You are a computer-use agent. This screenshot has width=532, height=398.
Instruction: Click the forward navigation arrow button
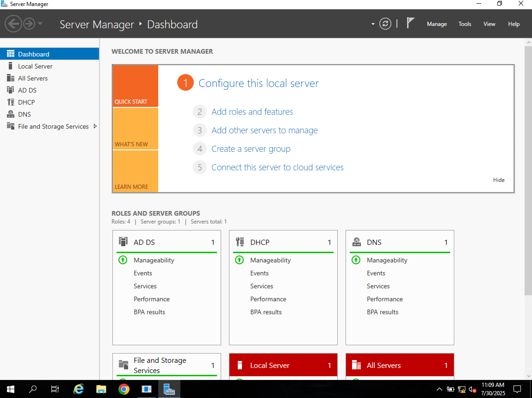[29, 24]
